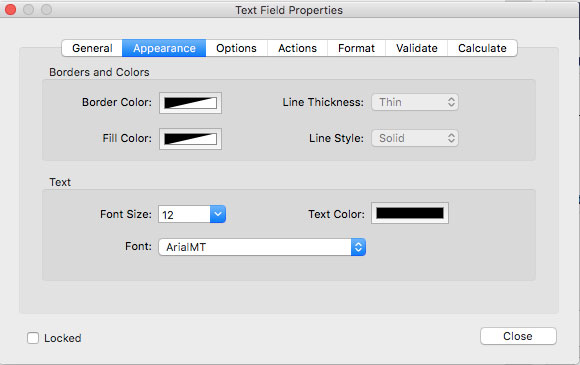Click the gray zoom window button
The width and height of the screenshot is (580, 365).
tap(46, 10)
